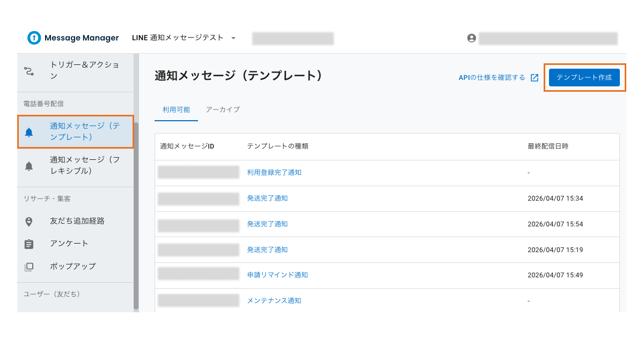This screenshot has width=644, height=338.
Task: Click the location pin icon for 友だち追加経路
Action: (x=30, y=221)
